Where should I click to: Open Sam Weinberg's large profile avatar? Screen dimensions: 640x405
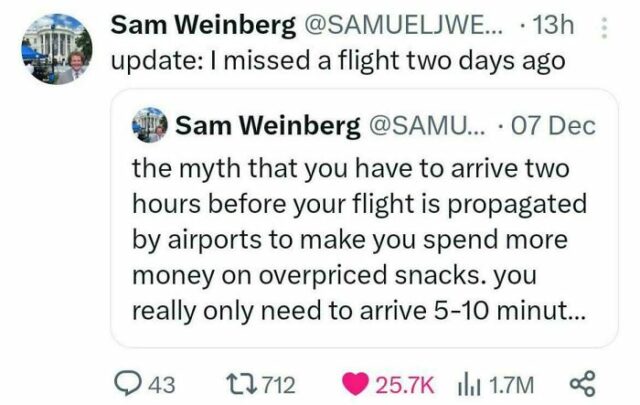click(x=57, y=49)
